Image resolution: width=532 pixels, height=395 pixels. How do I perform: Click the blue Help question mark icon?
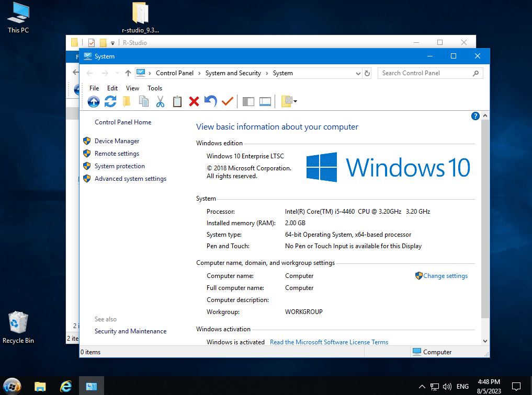pos(476,116)
